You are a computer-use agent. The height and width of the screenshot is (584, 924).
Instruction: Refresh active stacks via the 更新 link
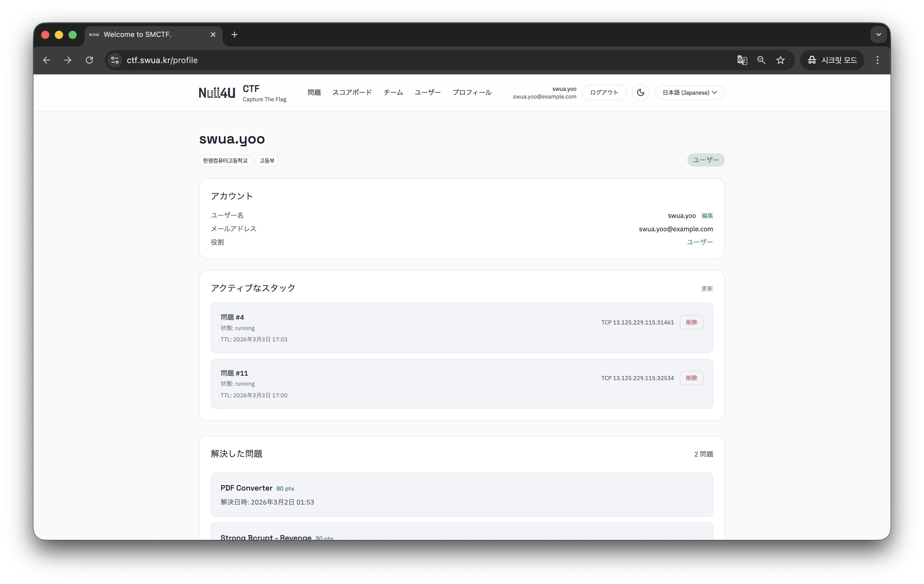pos(707,288)
